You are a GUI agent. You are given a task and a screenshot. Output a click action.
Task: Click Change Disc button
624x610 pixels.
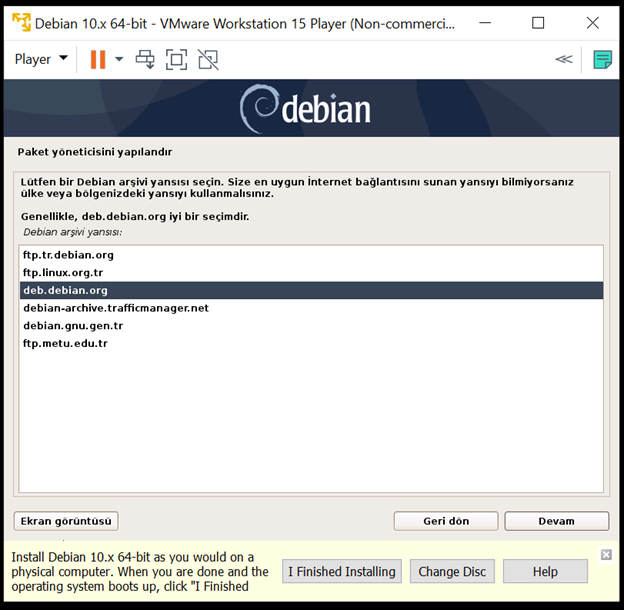click(452, 571)
